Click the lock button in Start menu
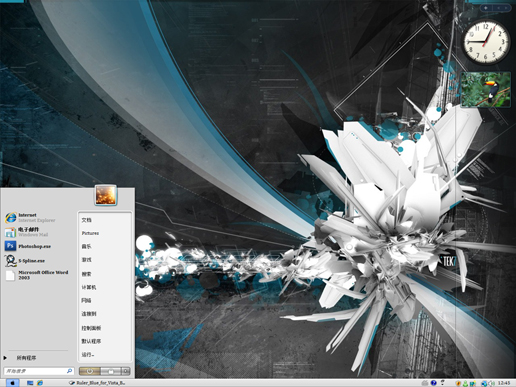The width and height of the screenshot is (516, 387). pos(111,371)
